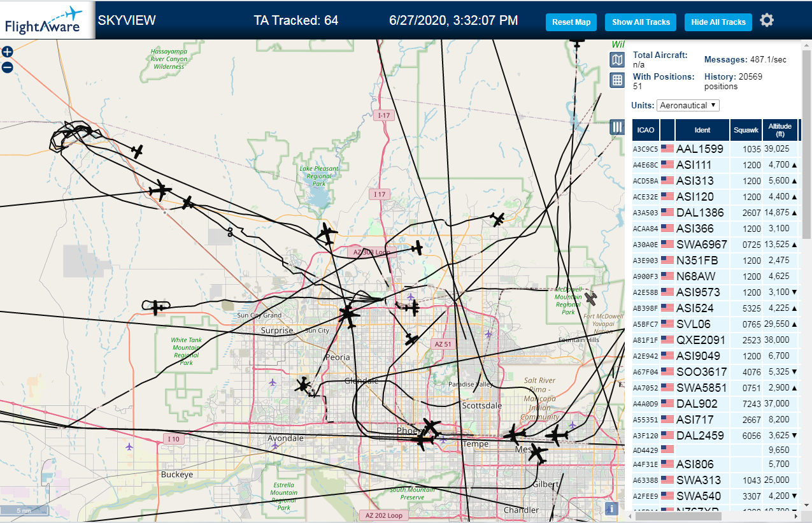
Task: Sort table by Squawk column
Action: coord(746,130)
